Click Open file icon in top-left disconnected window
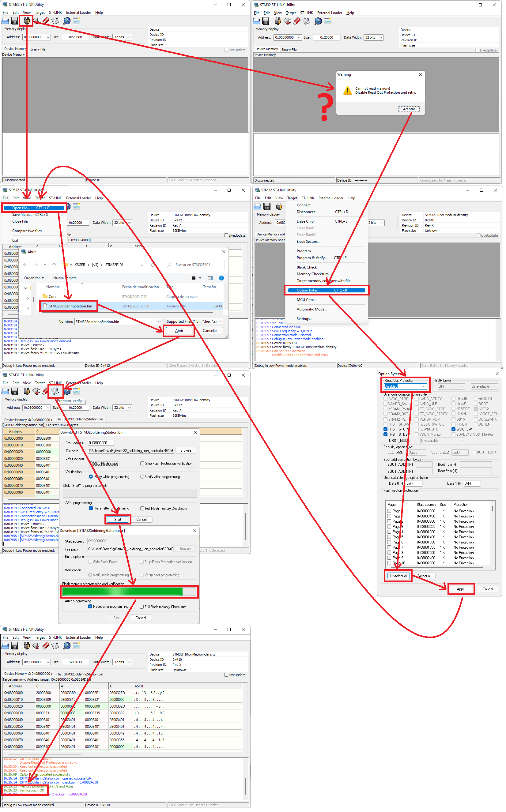Viewport: 506px width, 812px height. [x=5, y=21]
